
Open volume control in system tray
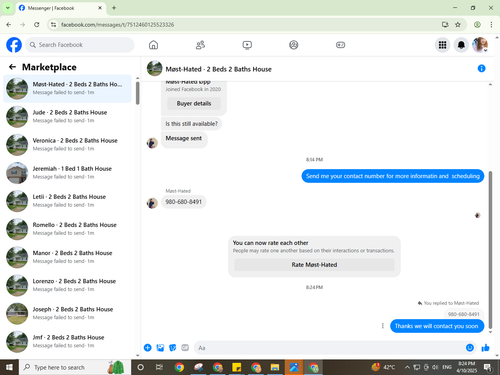435,367
